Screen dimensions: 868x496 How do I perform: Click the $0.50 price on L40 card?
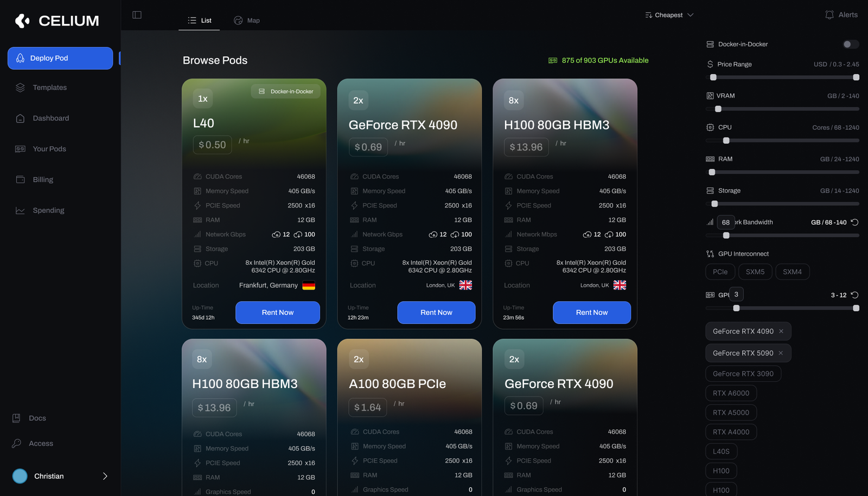click(212, 145)
